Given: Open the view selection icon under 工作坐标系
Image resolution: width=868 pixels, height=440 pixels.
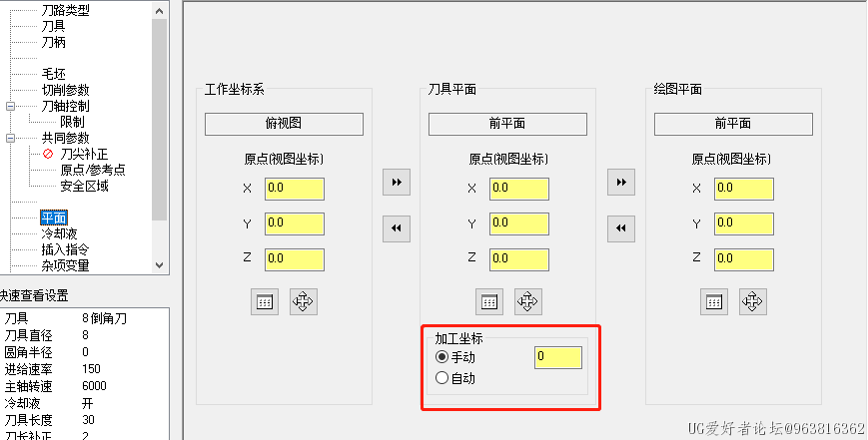Looking at the screenshot, I should tap(266, 302).
